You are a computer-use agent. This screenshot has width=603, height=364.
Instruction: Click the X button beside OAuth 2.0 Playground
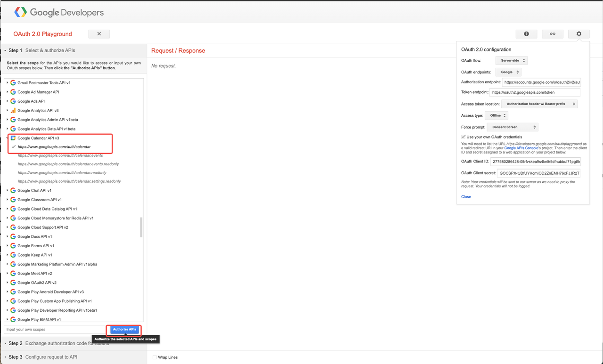pyautogui.click(x=99, y=34)
